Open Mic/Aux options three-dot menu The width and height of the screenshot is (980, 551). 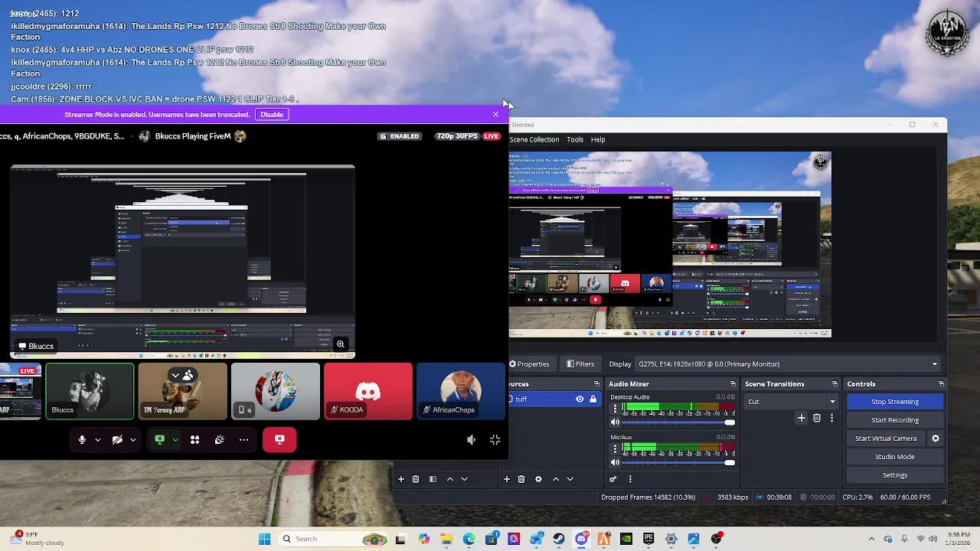click(x=615, y=448)
